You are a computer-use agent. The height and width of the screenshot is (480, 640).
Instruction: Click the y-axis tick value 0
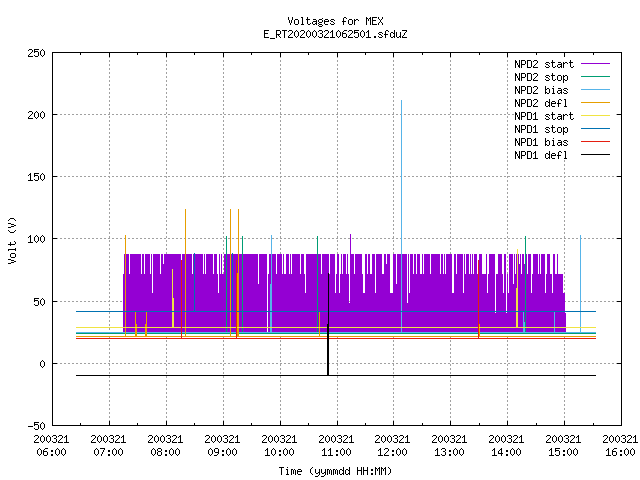tap(42, 364)
